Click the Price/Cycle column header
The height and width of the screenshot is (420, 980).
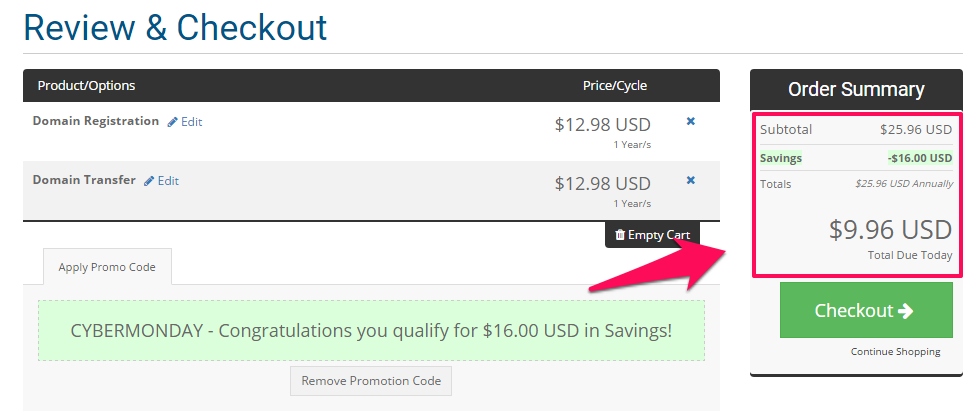click(x=615, y=86)
